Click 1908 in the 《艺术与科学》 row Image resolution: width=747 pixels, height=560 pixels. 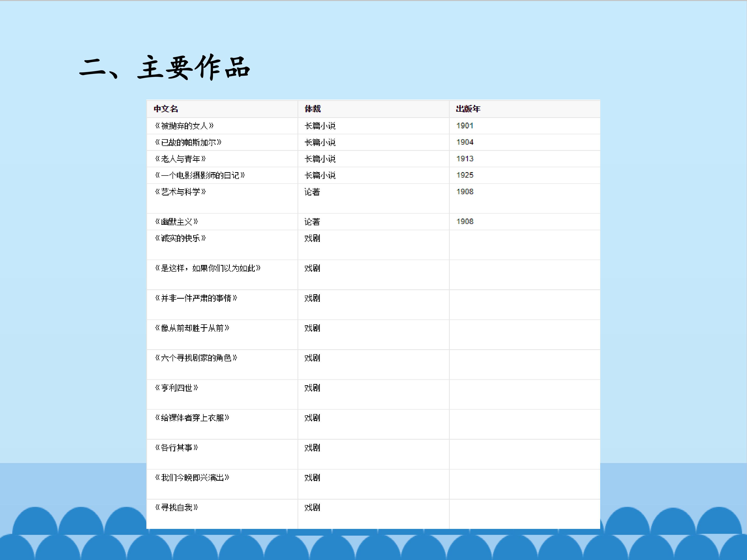pos(465,191)
